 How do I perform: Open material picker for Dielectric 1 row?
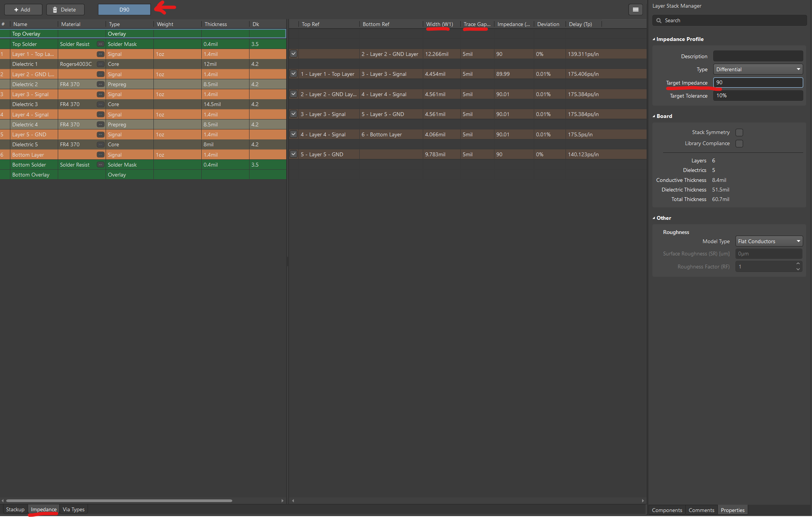101,64
